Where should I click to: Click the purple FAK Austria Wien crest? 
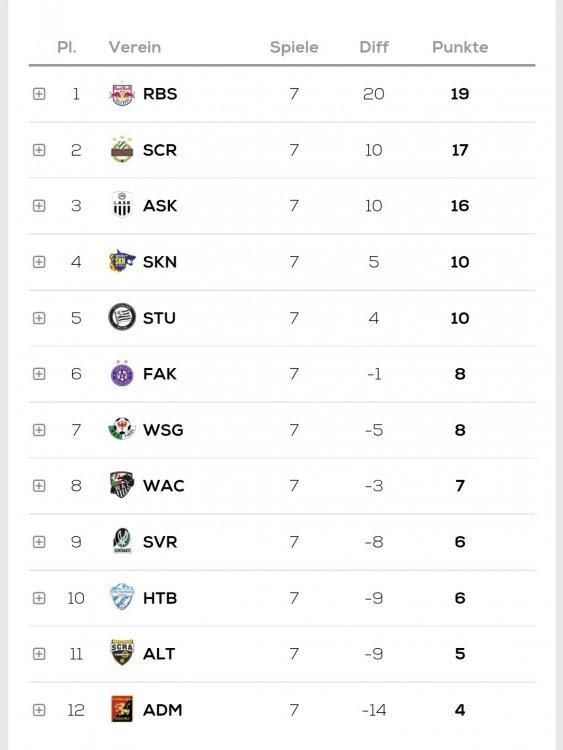click(x=122, y=373)
